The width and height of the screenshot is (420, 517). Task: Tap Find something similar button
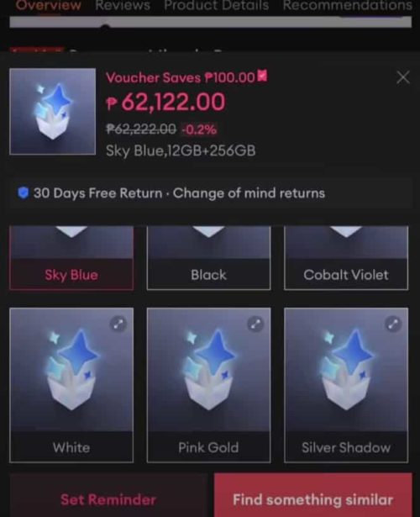(x=313, y=499)
